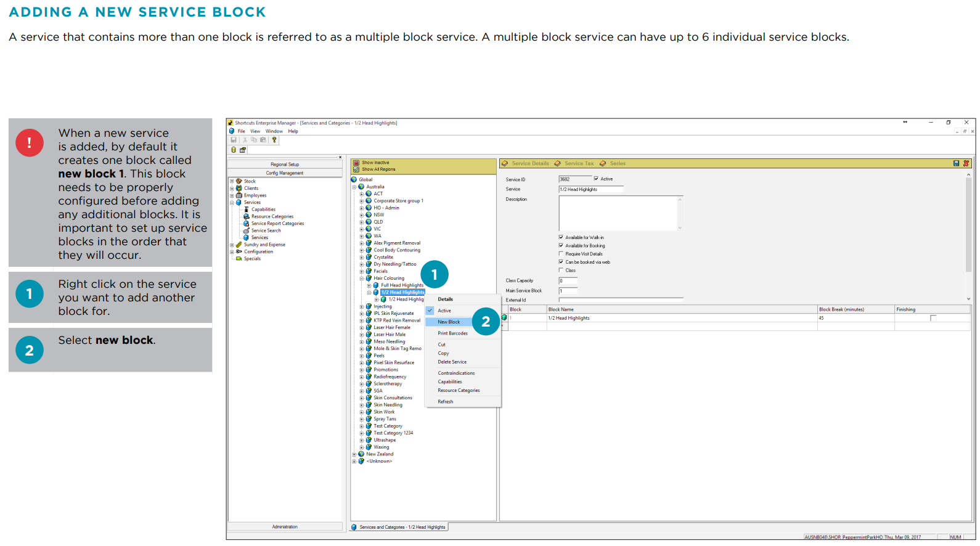The image size is (980, 546).
Task: Click the Specials icon in the left tree
Action: coord(239,259)
